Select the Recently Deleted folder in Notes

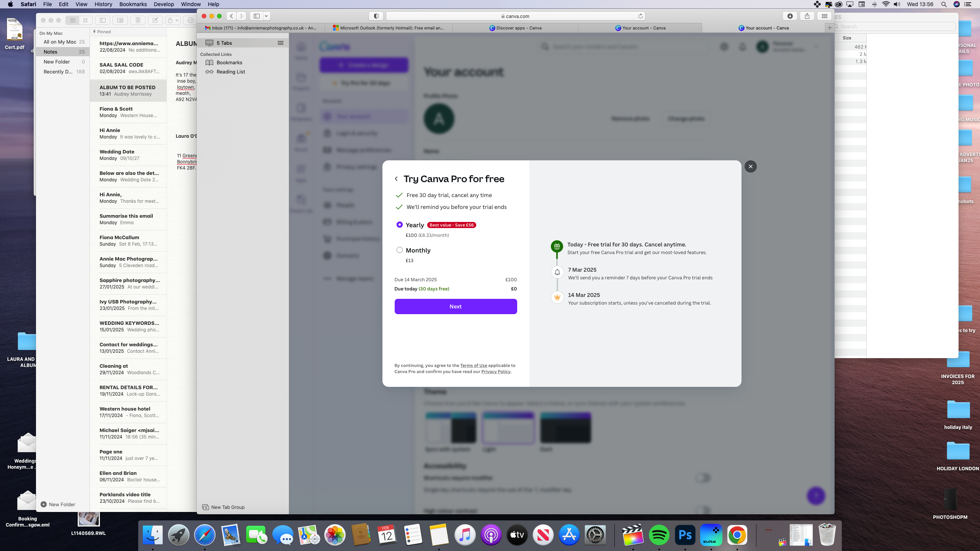point(63,72)
